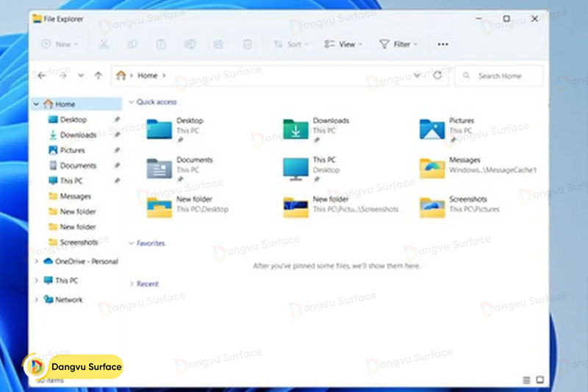Screen dimensions: 588x392
Task: Click 'Windows...\MessageCache1' path text
Action: pos(492,171)
